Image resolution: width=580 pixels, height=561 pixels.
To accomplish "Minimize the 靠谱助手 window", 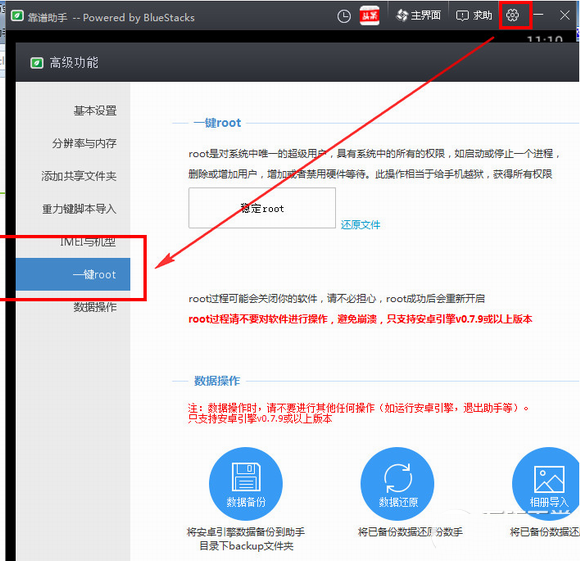I will (x=539, y=15).
